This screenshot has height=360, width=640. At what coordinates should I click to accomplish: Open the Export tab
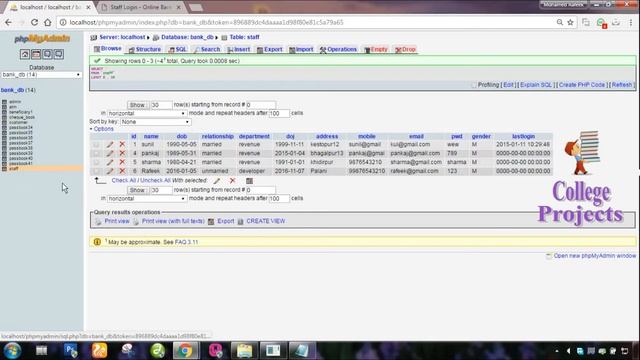pyautogui.click(x=270, y=49)
